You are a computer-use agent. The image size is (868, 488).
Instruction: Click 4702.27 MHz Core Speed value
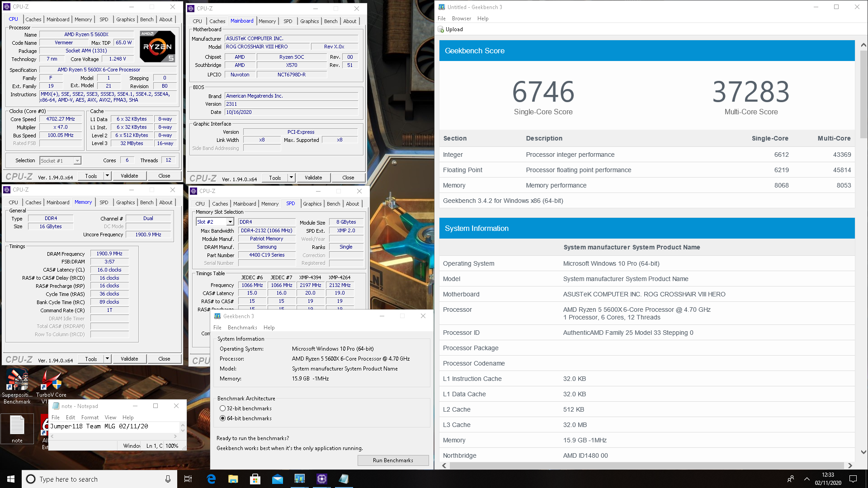click(x=61, y=119)
